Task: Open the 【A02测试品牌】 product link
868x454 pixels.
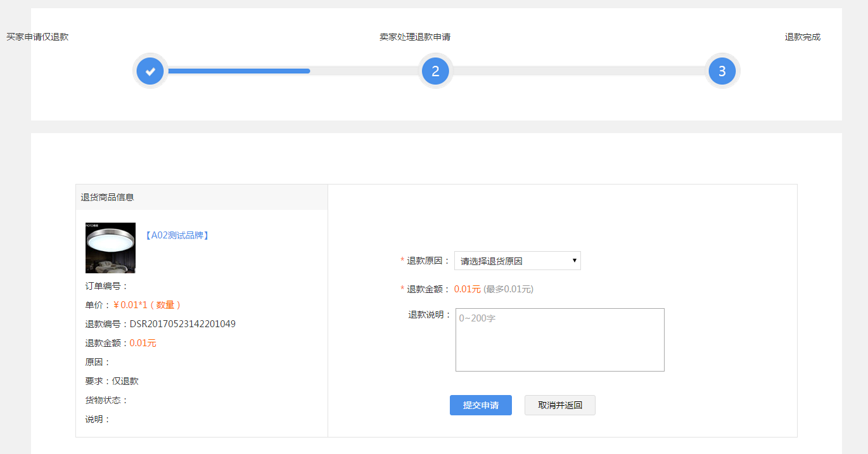Action: click(177, 235)
